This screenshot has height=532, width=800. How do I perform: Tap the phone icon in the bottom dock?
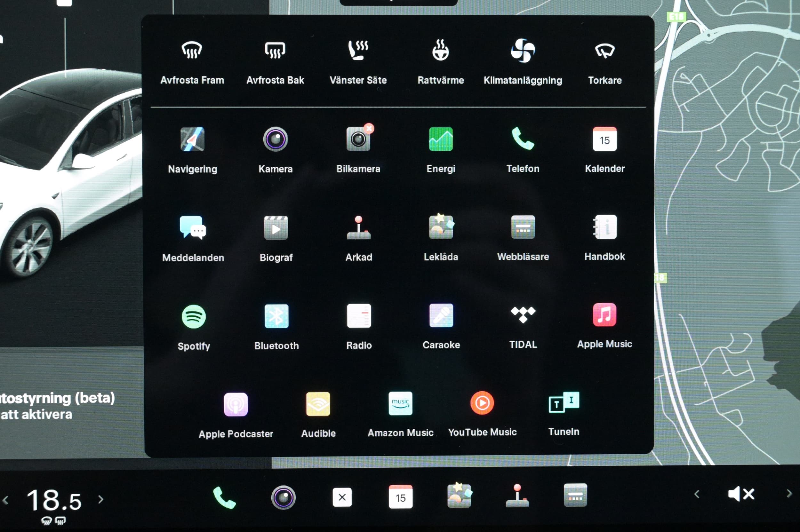click(224, 497)
